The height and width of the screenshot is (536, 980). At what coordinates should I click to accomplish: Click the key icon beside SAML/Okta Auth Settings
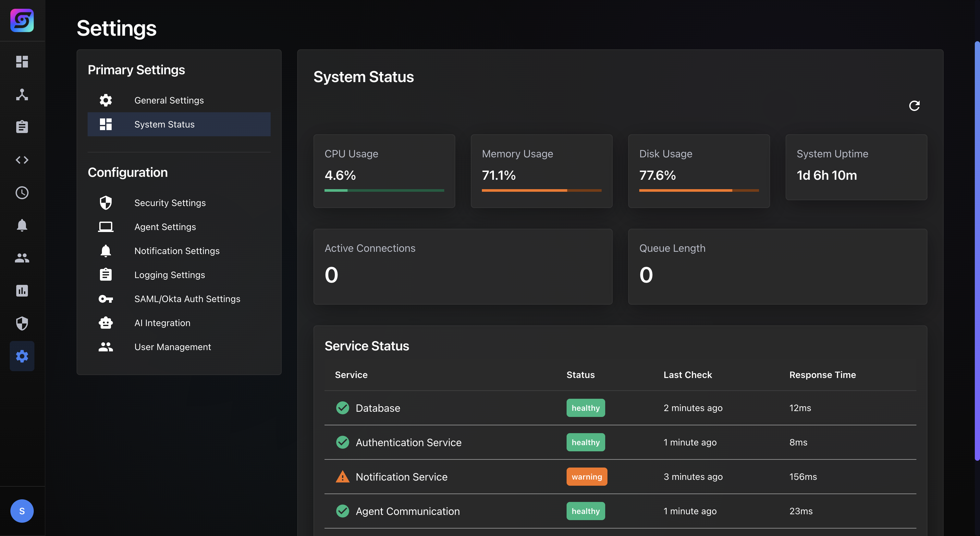106,299
